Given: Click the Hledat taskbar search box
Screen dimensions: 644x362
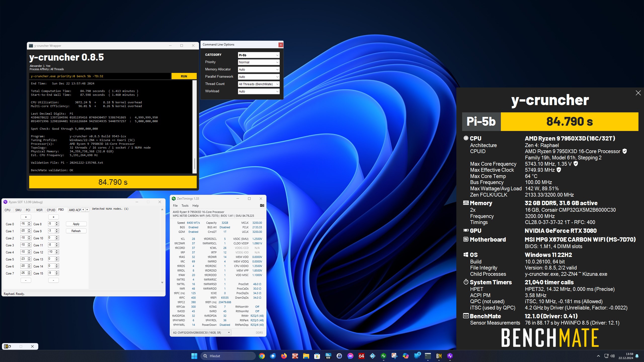Looking at the screenshot, I should point(228,356).
